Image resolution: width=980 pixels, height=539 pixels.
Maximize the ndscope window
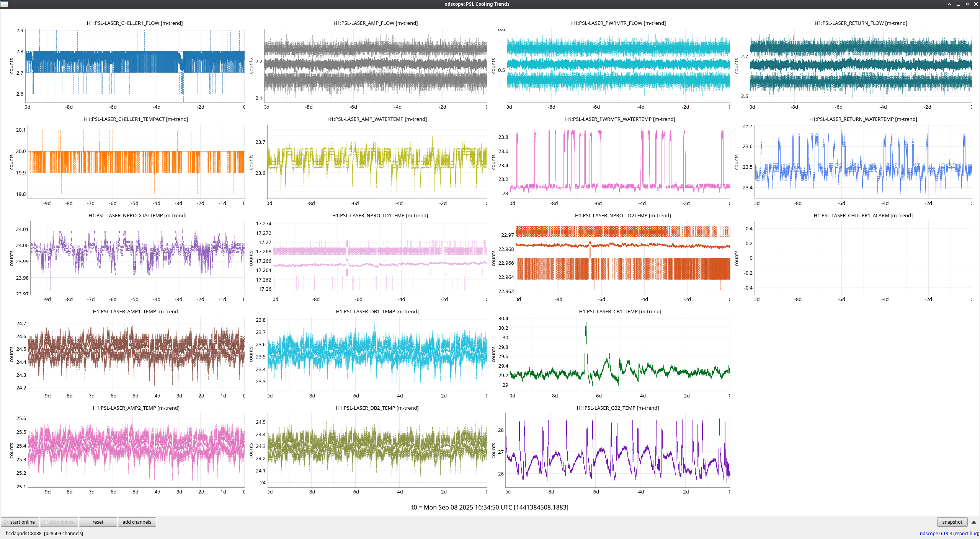pyautogui.click(x=967, y=4)
